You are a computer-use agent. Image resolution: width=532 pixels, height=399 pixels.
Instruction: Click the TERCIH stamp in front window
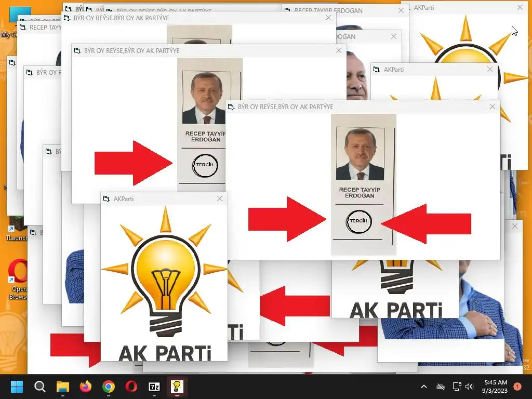(x=358, y=221)
